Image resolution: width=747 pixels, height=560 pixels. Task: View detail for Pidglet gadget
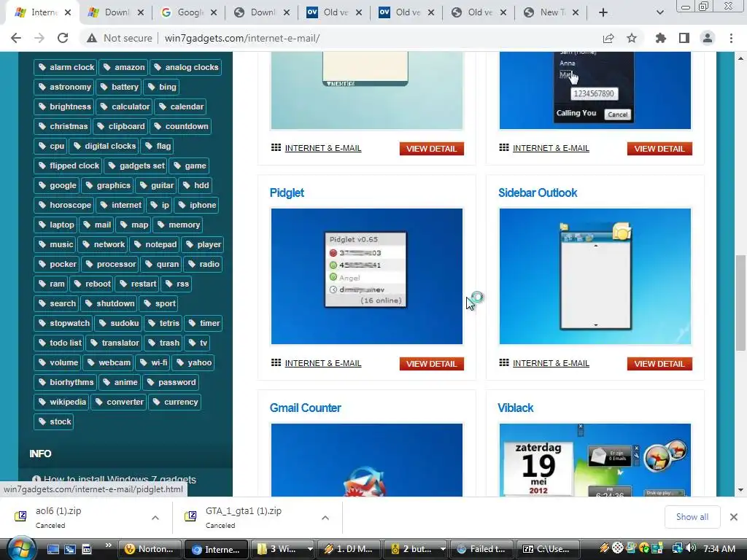[x=432, y=364]
